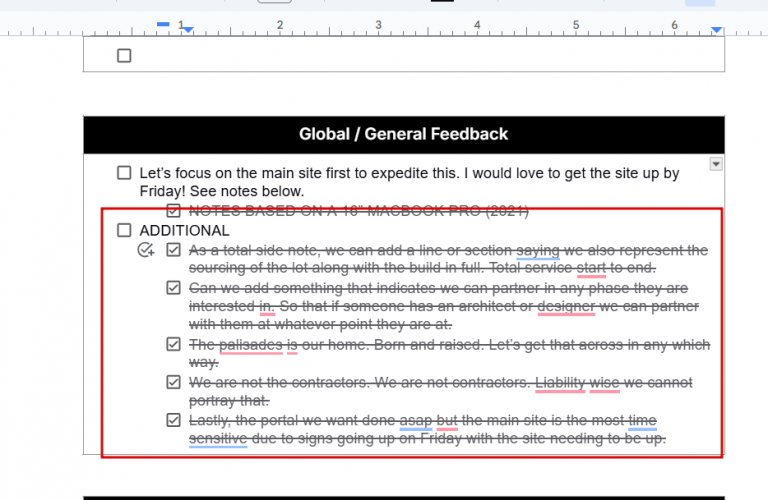Click the right indent triangle on the ruler
Image resolution: width=768 pixels, height=500 pixels.
click(717, 30)
